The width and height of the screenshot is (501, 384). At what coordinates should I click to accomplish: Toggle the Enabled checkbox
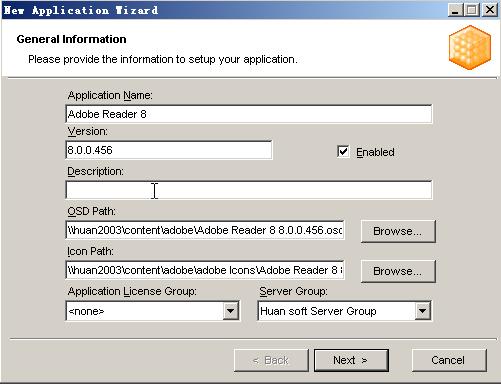(343, 152)
